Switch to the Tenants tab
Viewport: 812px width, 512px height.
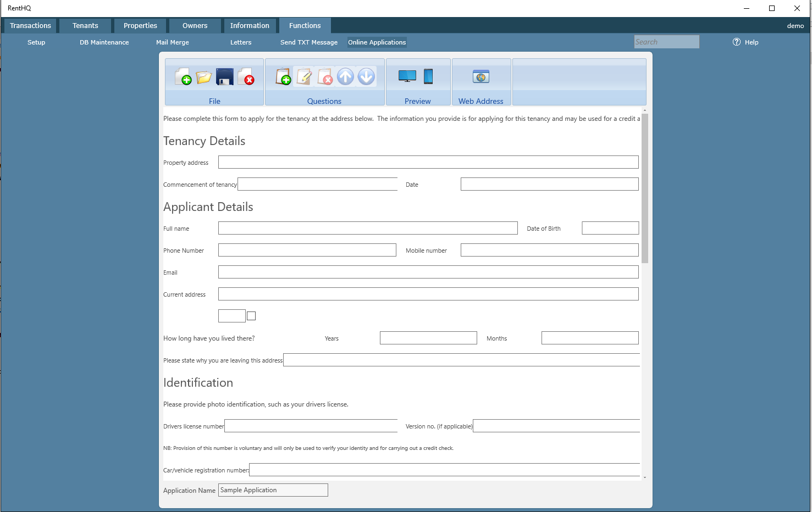(x=85, y=26)
